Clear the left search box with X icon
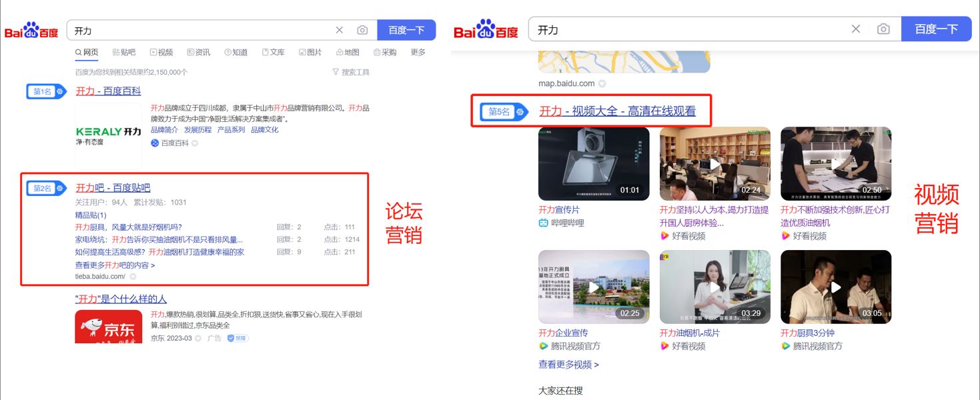980x400 pixels. coord(340,30)
